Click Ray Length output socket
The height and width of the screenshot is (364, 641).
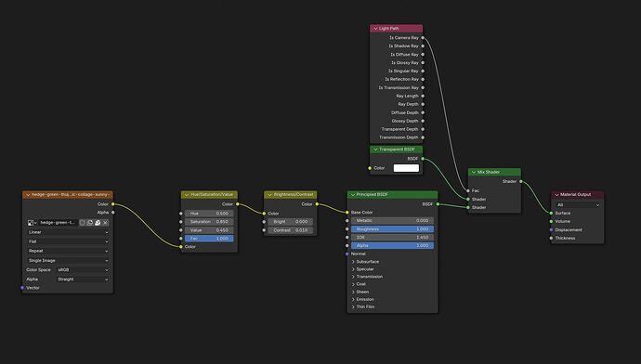click(423, 96)
